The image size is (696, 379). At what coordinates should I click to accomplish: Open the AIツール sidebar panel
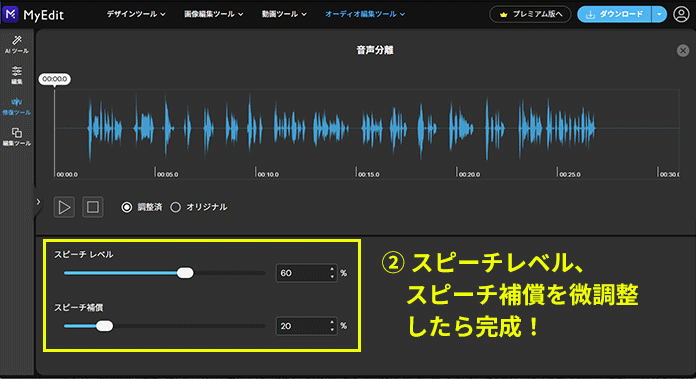tap(17, 44)
